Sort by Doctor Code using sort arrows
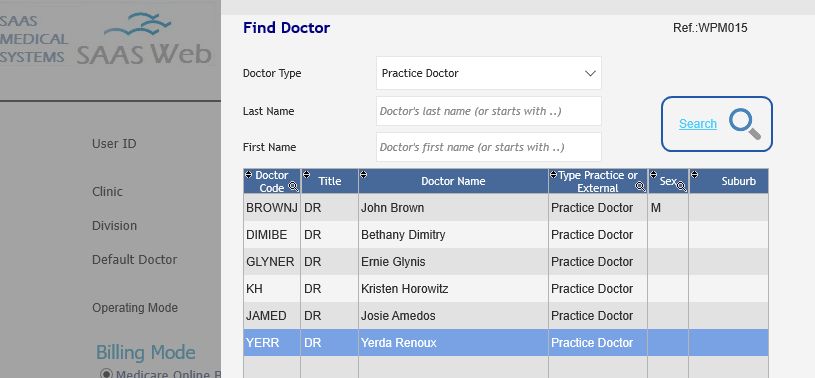Viewport: 815px width, 378px height. click(x=248, y=175)
